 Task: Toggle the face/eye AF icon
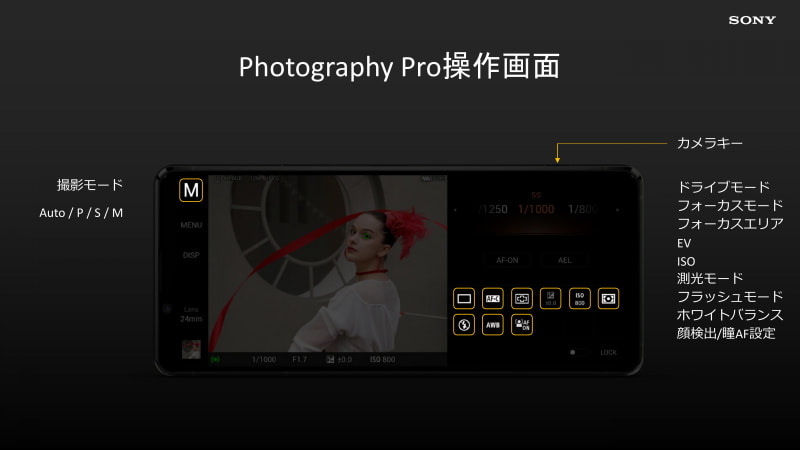pos(521,325)
